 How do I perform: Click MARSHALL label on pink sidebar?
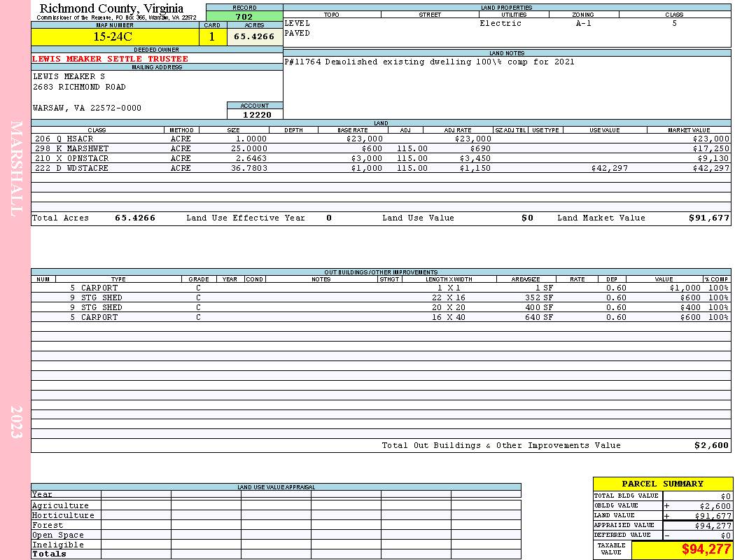16,169
